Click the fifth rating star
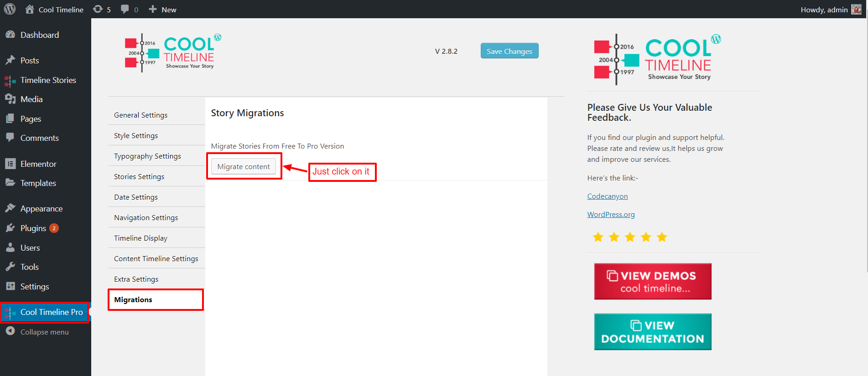This screenshot has width=868, height=376. pos(662,237)
